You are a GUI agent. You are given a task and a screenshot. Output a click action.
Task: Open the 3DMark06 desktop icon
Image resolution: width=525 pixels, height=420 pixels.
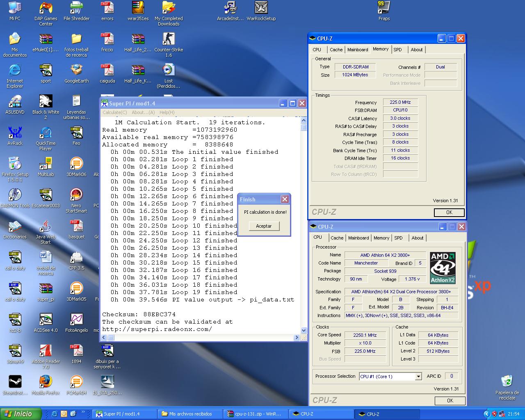click(76, 164)
